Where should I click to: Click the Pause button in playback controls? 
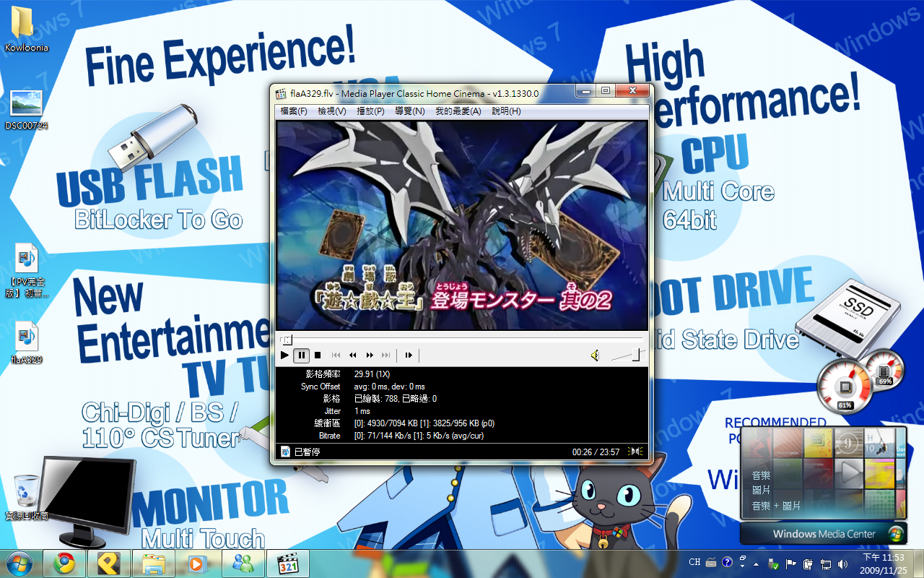click(x=302, y=355)
